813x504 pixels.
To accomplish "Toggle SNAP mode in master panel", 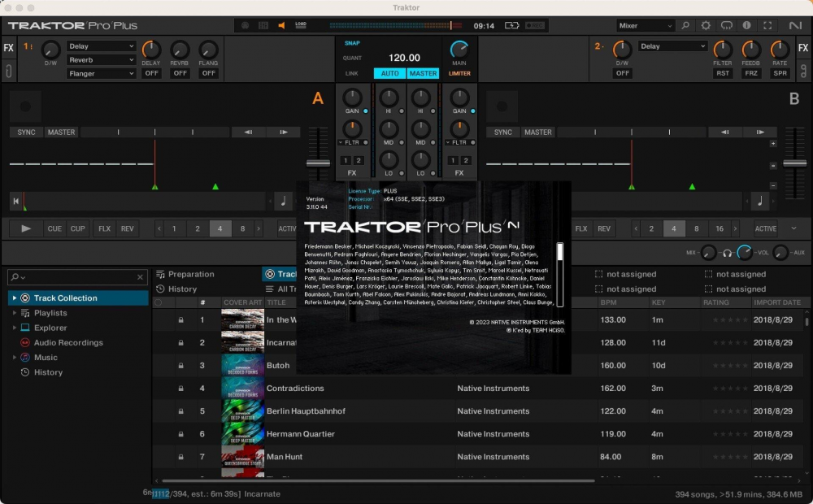I will pyautogui.click(x=352, y=43).
